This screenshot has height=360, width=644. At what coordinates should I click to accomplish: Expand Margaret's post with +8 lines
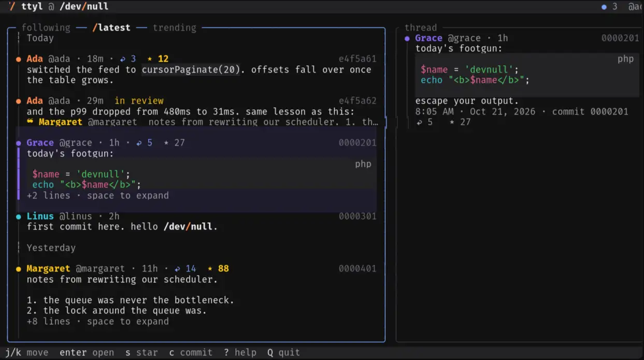98,322
